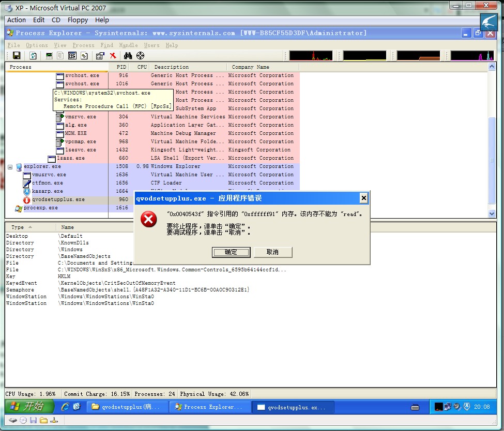
Task: Toggle Show Process Tree toolbar icon
Action: tap(60, 56)
